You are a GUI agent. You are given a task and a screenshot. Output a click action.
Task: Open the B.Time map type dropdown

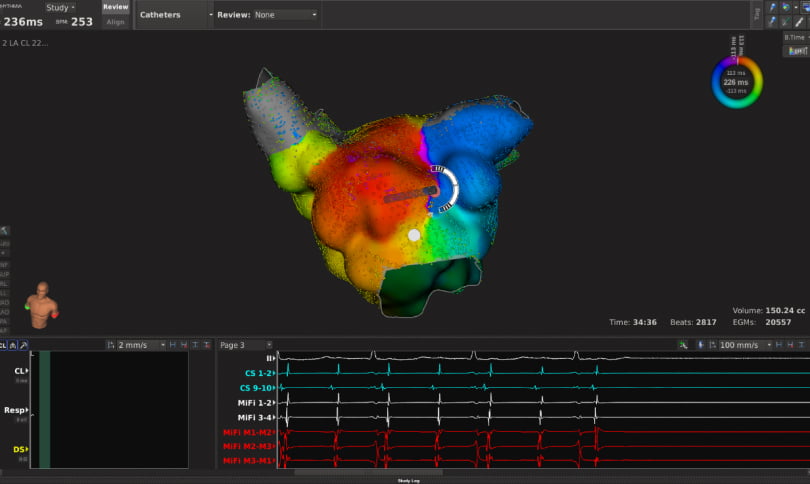coord(795,36)
